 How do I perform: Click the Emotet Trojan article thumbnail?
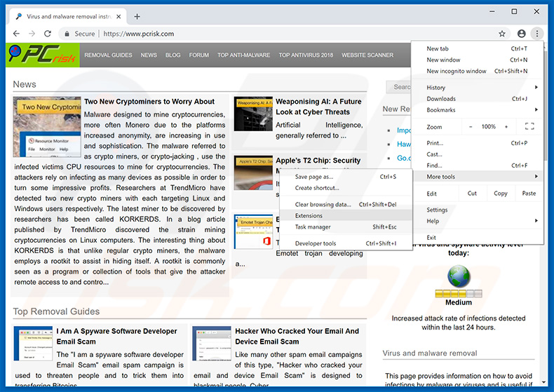click(x=253, y=232)
